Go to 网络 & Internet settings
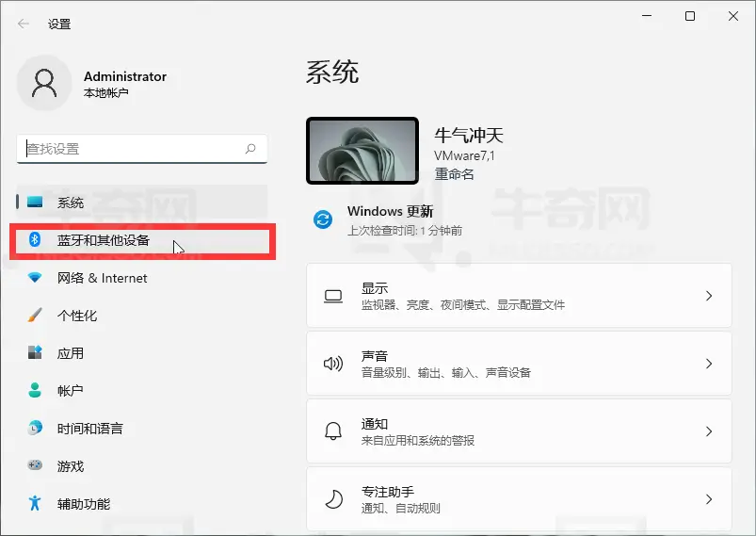 click(142, 277)
